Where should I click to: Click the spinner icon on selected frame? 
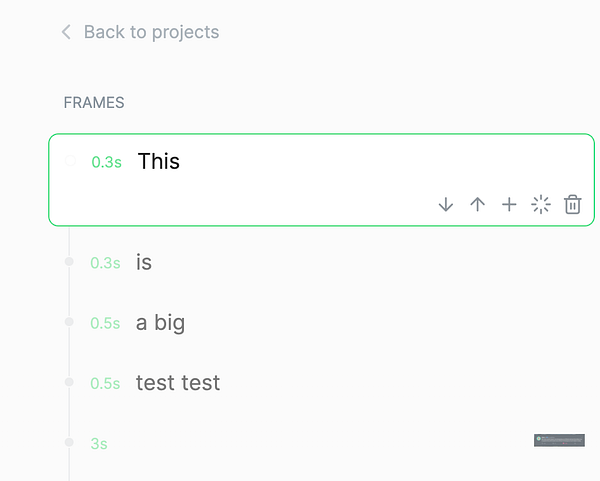tap(541, 205)
